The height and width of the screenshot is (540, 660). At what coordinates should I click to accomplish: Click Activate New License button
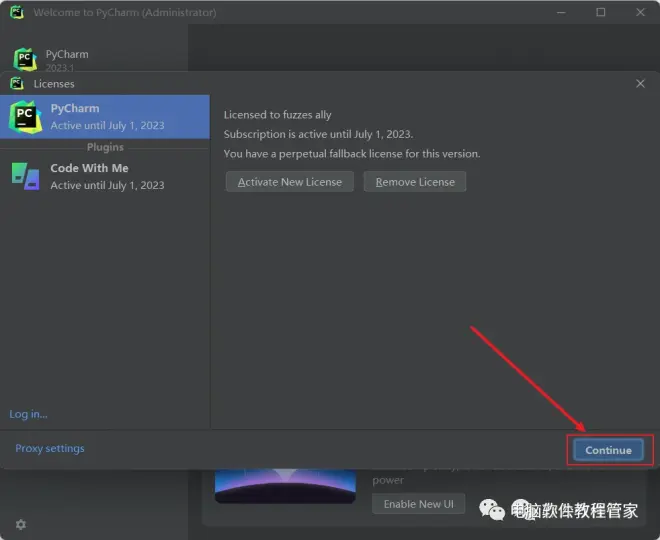[x=290, y=182]
